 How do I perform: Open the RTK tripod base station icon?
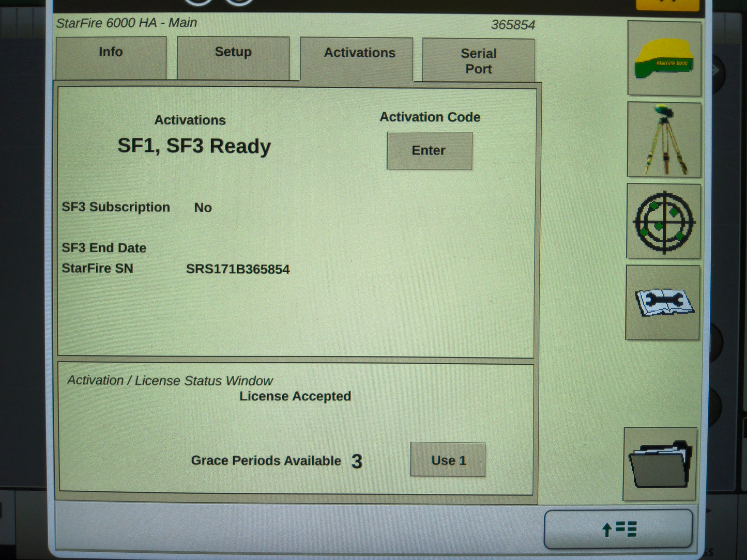click(664, 140)
